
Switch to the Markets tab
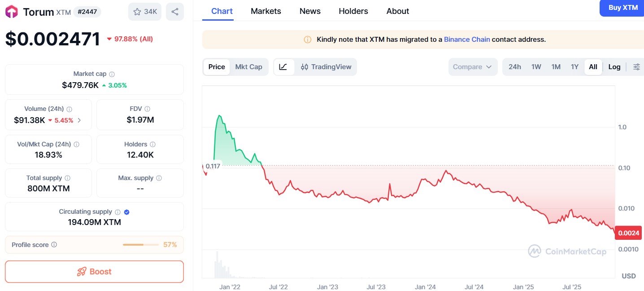[265, 11]
